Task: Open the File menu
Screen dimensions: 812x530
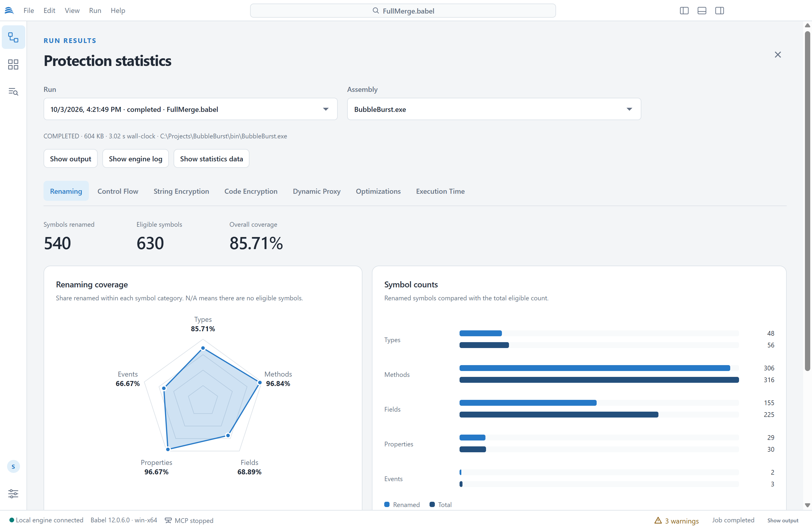Action: point(29,11)
